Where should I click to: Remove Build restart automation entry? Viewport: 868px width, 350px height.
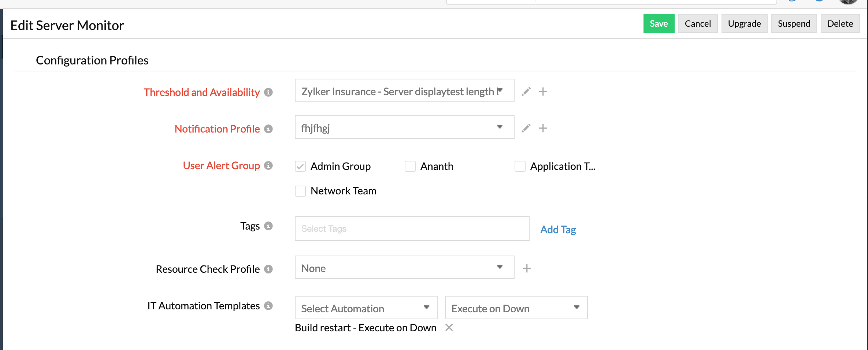click(x=449, y=327)
